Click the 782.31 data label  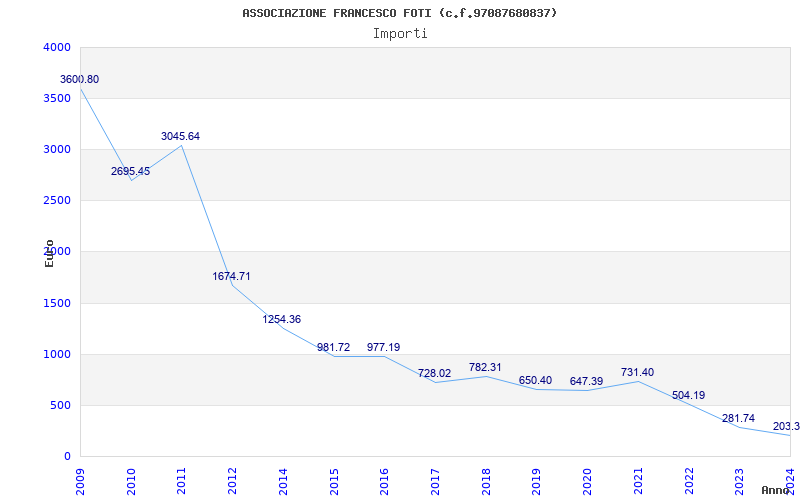(485, 367)
